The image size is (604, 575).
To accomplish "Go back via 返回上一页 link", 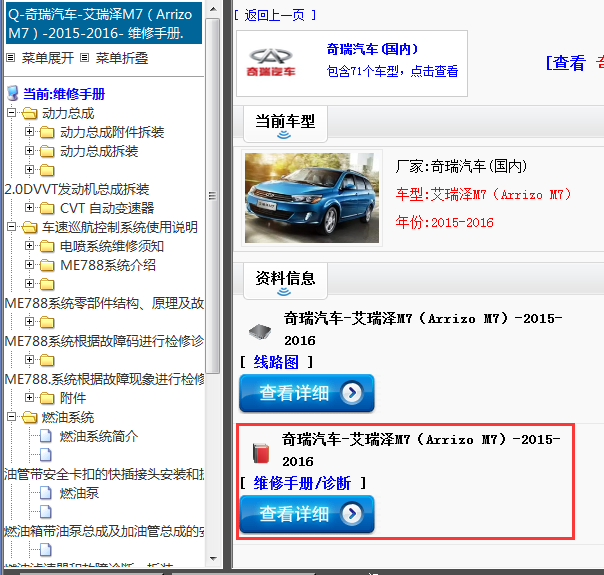I will click(275, 15).
